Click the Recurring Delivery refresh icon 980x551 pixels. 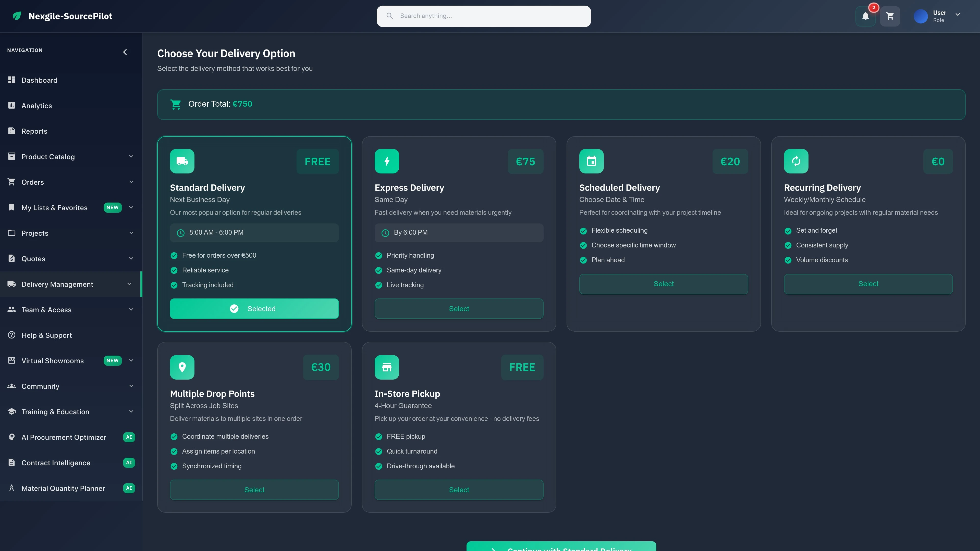(797, 161)
